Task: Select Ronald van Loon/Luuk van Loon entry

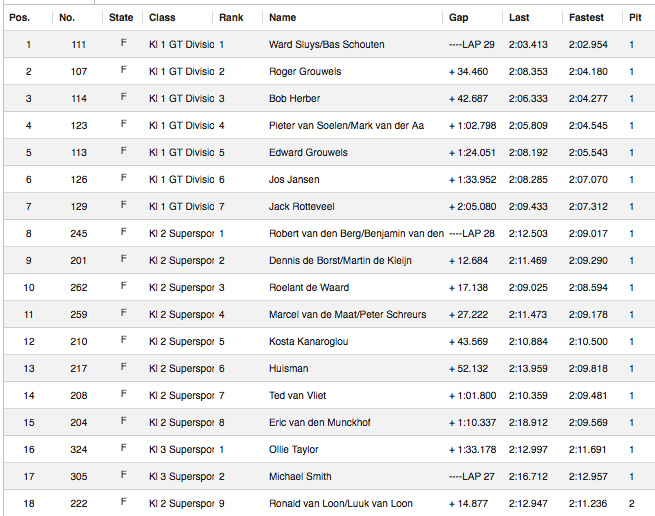Action: (341, 504)
